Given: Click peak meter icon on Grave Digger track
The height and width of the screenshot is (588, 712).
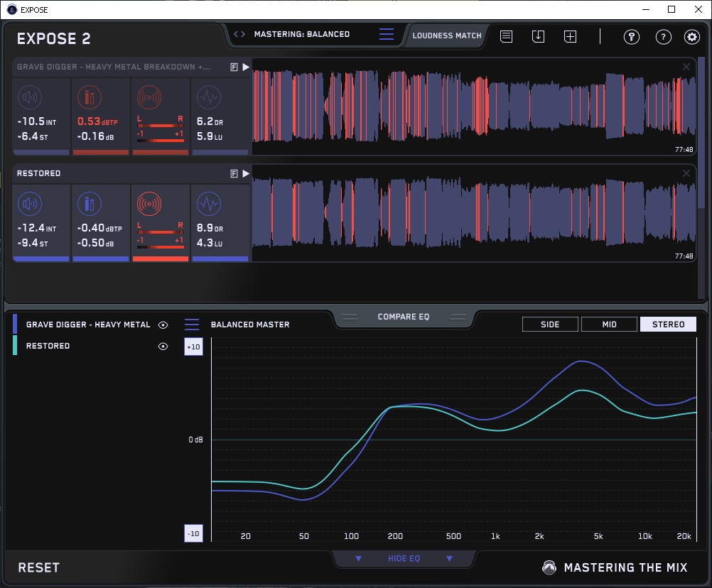Looking at the screenshot, I should pos(90,97).
